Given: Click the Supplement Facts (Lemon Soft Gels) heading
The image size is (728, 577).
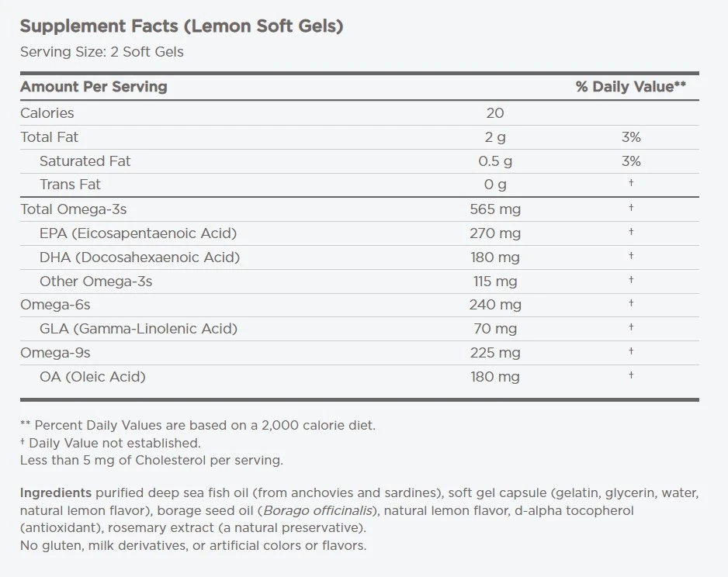Looking at the screenshot, I should coord(182,26).
